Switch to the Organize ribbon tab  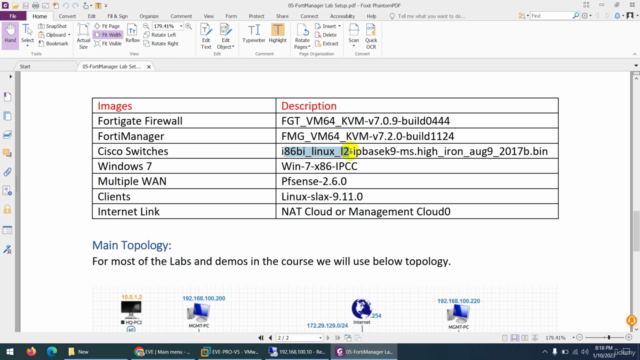[149, 16]
